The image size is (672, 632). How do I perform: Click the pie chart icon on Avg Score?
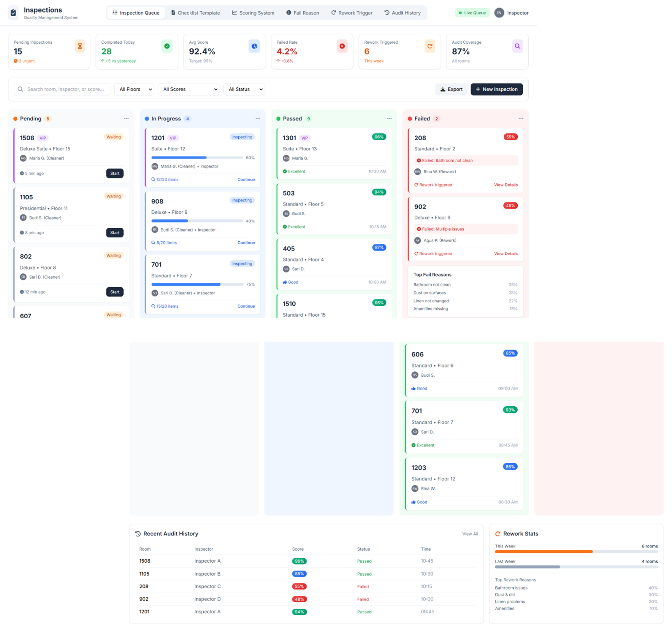tap(254, 46)
